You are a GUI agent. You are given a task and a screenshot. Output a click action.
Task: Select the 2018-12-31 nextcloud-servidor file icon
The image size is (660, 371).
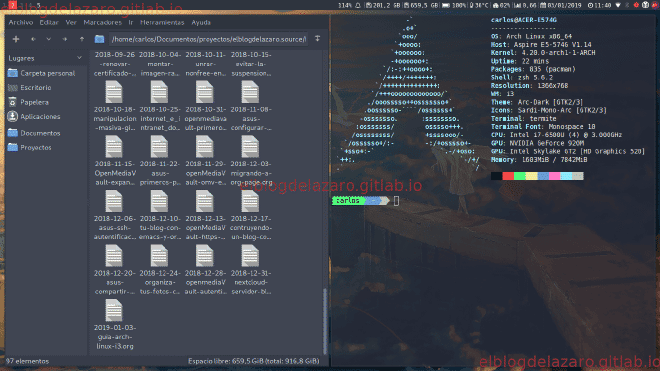[250, 256]
